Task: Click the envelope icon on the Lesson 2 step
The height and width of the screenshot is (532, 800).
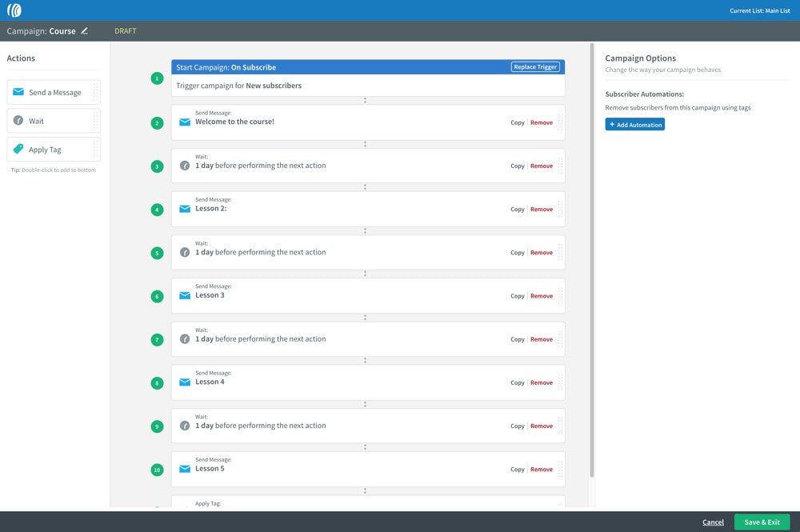Action: click(185, 210)
